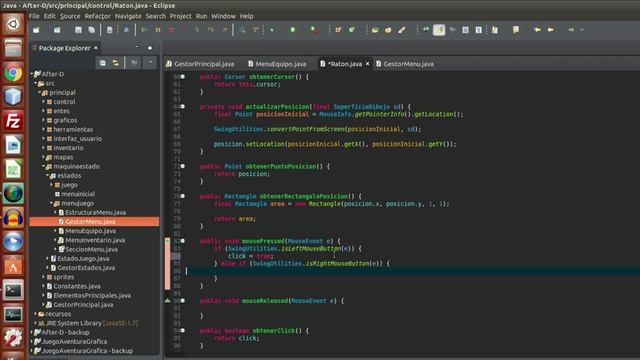The image size is (640, 360).
Task: Open the Source menu
Action: [x=70, y=16]
